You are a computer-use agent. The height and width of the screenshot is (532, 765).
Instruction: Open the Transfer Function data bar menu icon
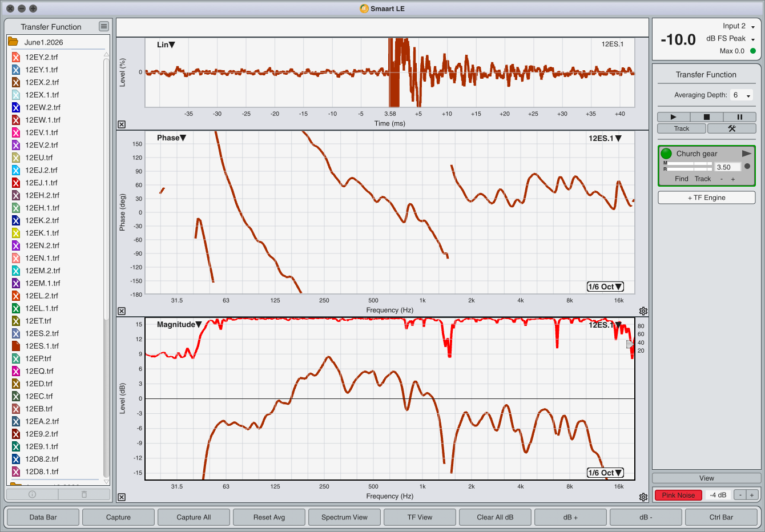(x=103, y=26)
